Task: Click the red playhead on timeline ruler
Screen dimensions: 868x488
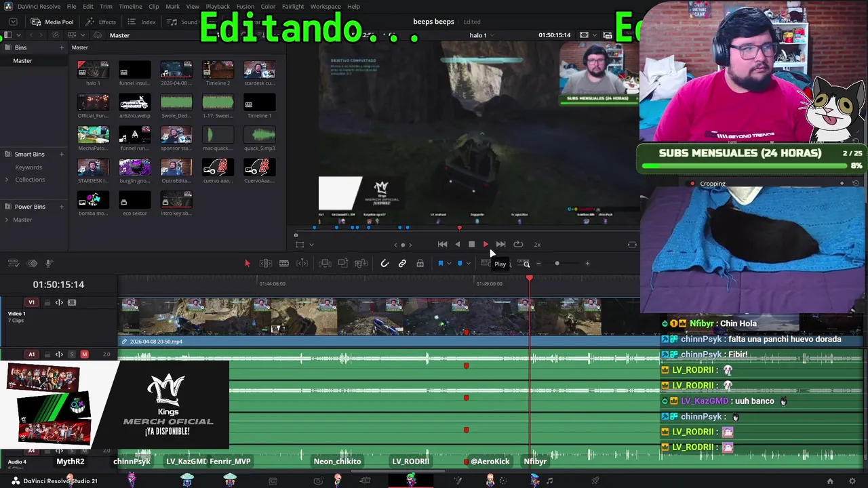Action: click(530, 278)
